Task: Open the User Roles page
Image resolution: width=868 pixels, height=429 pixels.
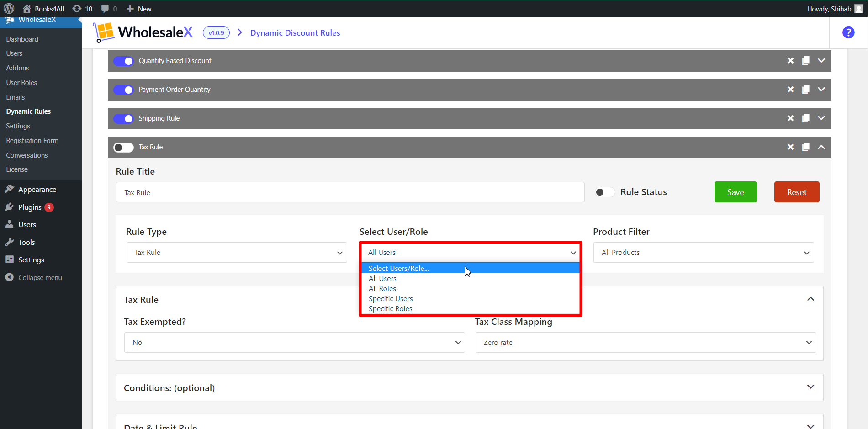Action: coord(21,83)
